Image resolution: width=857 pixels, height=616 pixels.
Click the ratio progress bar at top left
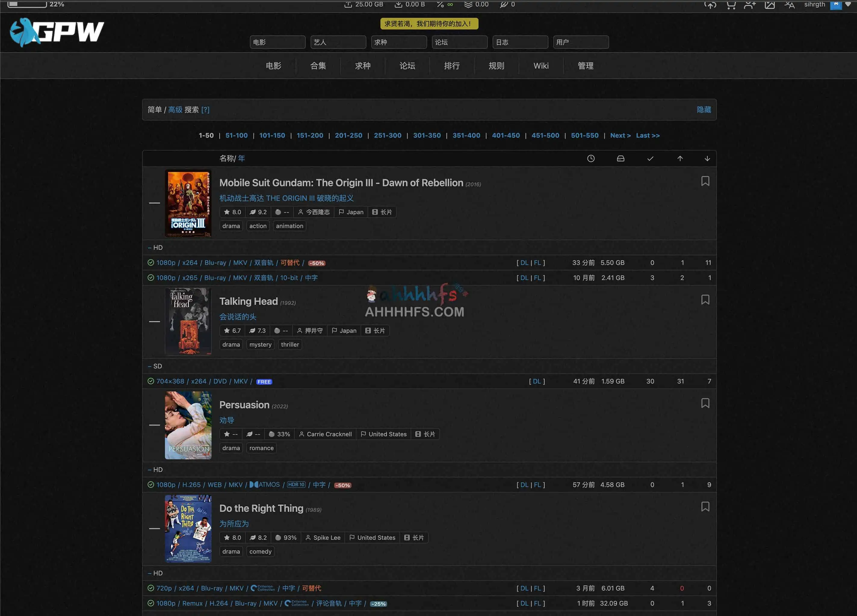click(27, 4)
